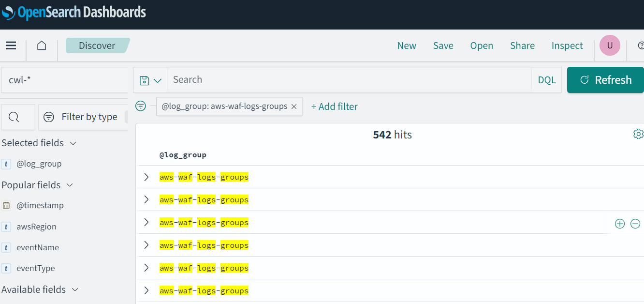Click @timestamp date field icon
The height and width of the screenshot is (304, 644).
point(6,205)
